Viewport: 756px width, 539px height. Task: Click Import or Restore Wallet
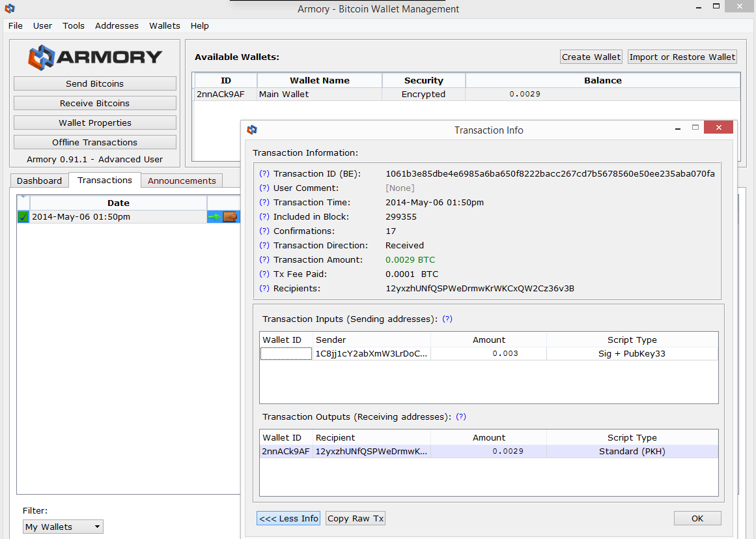coord(682,57)
